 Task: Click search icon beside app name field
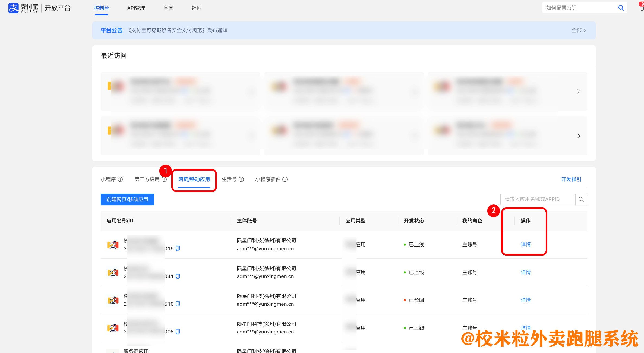pos(581,199)
